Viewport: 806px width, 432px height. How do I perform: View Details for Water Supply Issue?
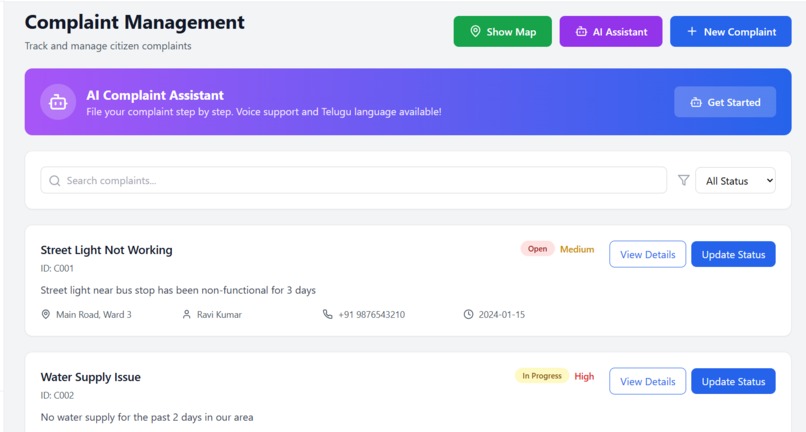(647, 381)
